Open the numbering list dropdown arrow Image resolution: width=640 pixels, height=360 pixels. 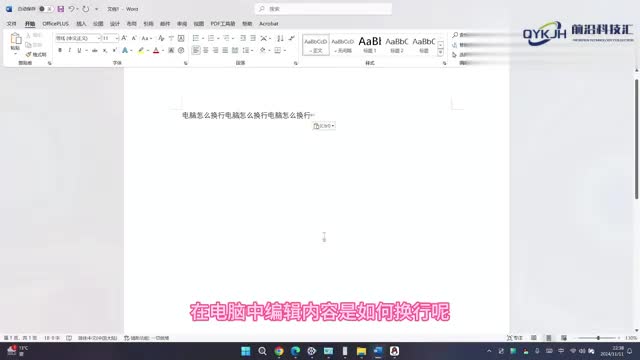[x=218, y=38]
